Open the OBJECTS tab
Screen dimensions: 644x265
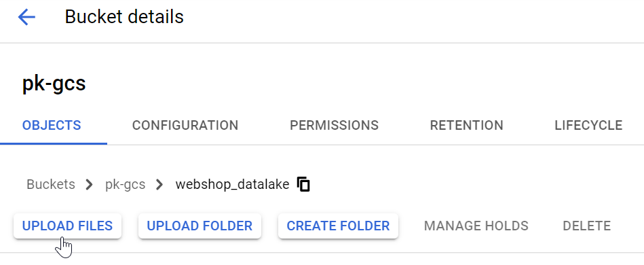point(52,125)
